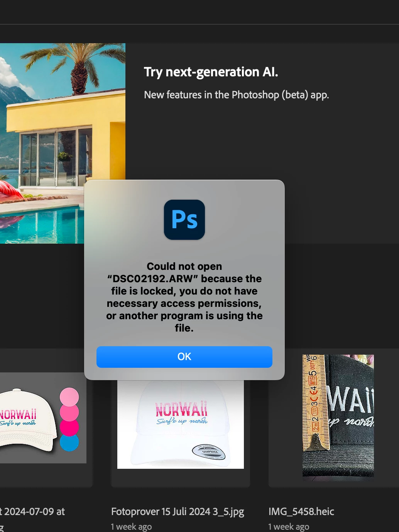The height and width of the screenshot is (532, 399).
Task: Click the error message mentioning DSC02192.ARW
Action: (x=184, y=297)
